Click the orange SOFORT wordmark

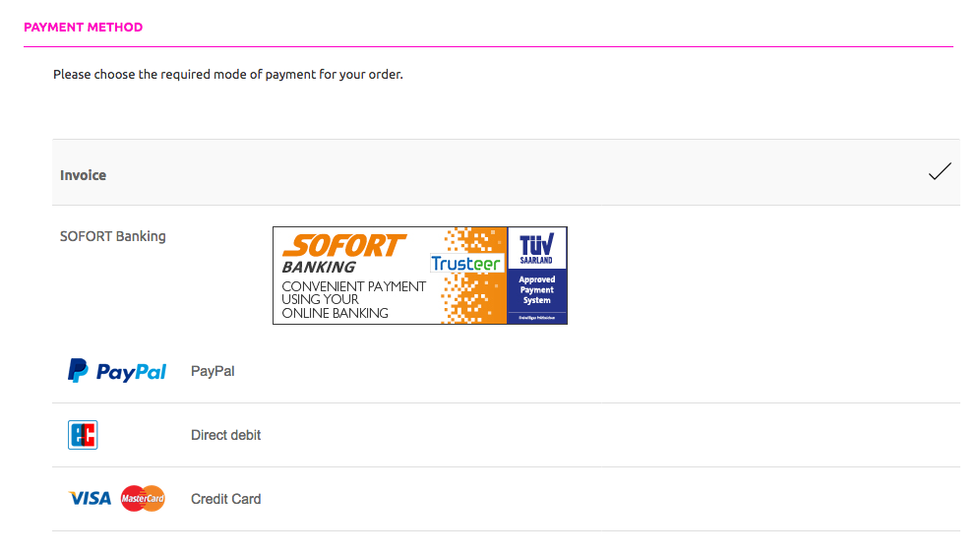click(x=344, y=246)
